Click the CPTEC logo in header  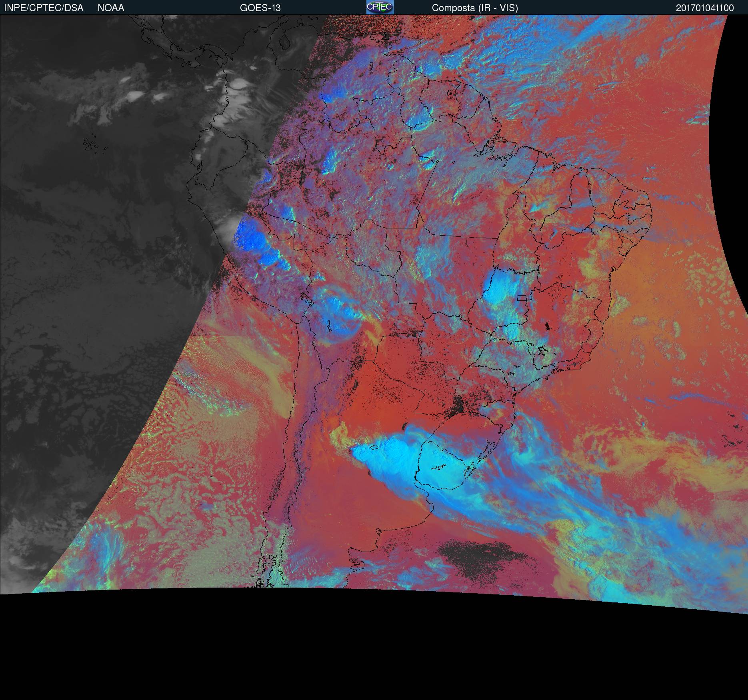click(x=380, y=7)
